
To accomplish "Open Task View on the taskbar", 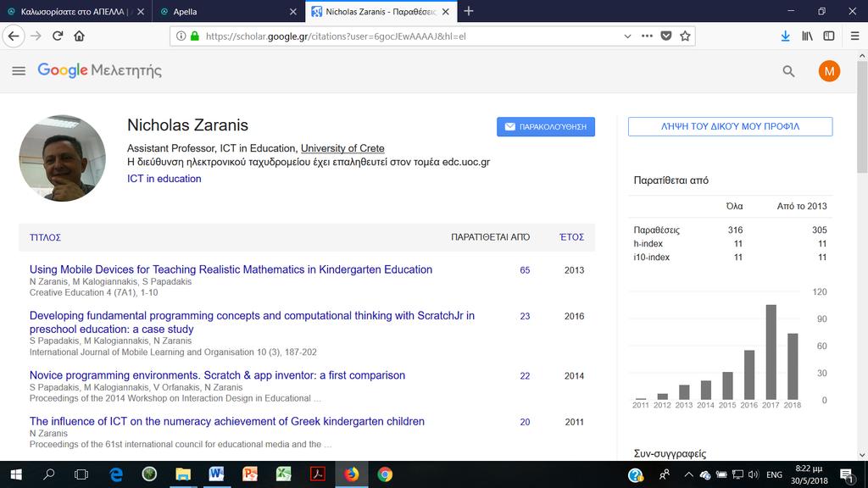I will pos(81,474).
